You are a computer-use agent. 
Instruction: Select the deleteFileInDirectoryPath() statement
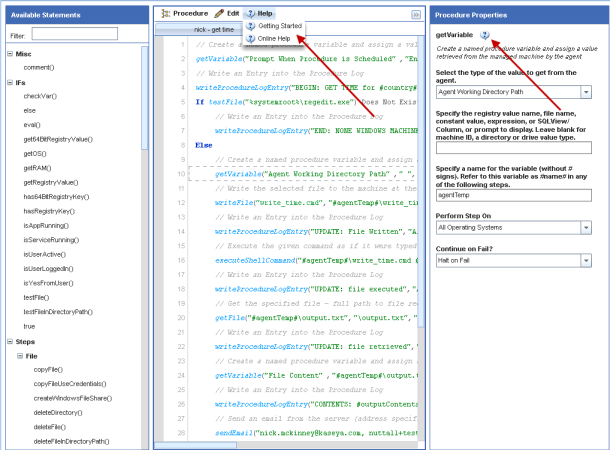pyautogui.click(x=72, y=441)
